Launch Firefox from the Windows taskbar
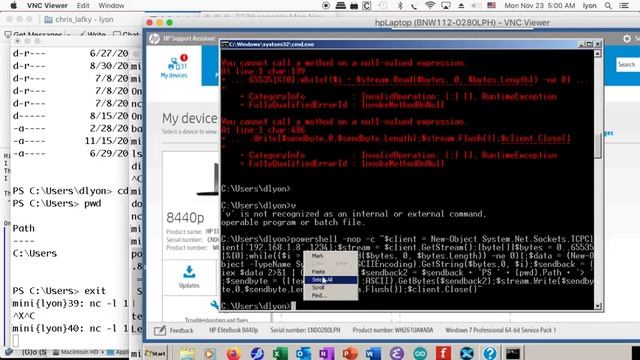Viewport: 640px width, 360px height. pyautogui.click(x=233, y=353)
